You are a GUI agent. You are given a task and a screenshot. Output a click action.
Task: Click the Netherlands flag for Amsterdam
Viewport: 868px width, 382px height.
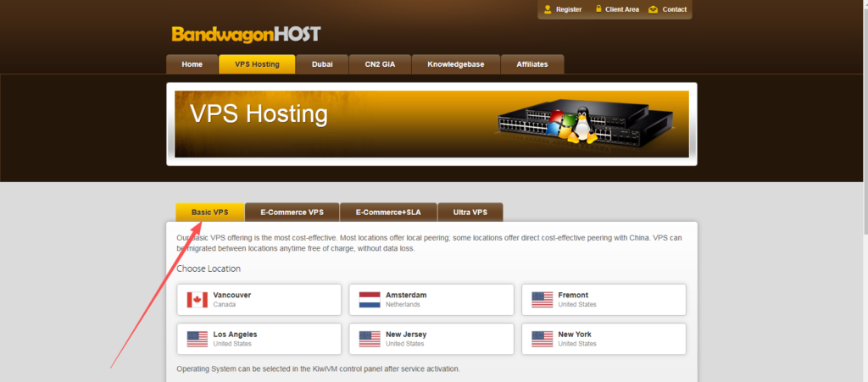pyautogui.click(x=370, y=299)
